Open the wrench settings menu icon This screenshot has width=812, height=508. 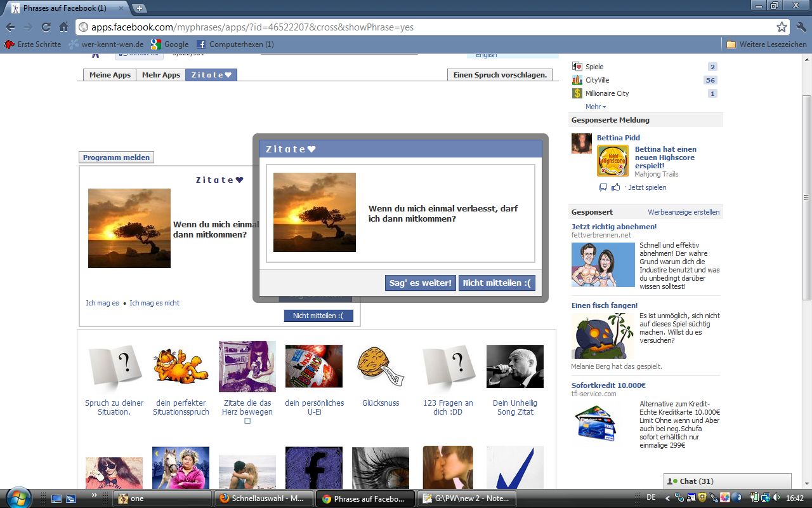(x=801, y=27)
